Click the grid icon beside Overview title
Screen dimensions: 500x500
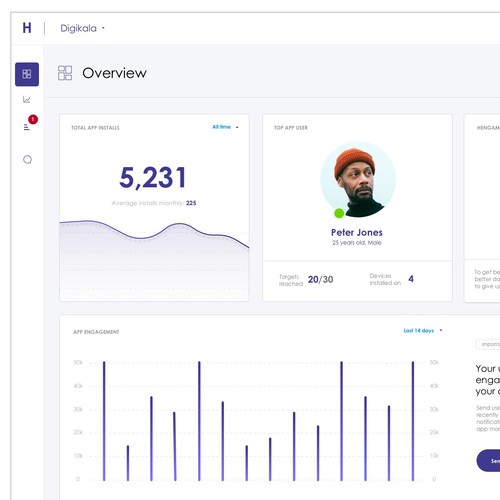click(x=65, y=73)
